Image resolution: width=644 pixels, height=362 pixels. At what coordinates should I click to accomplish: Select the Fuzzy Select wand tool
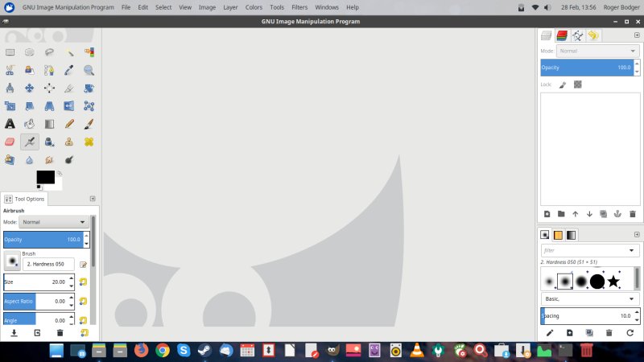[69, 52]
